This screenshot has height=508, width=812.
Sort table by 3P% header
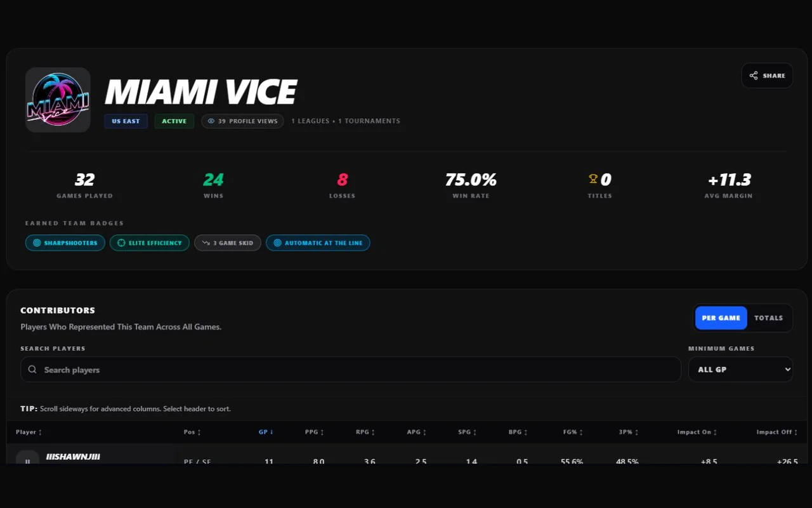[x=629, y=432]
